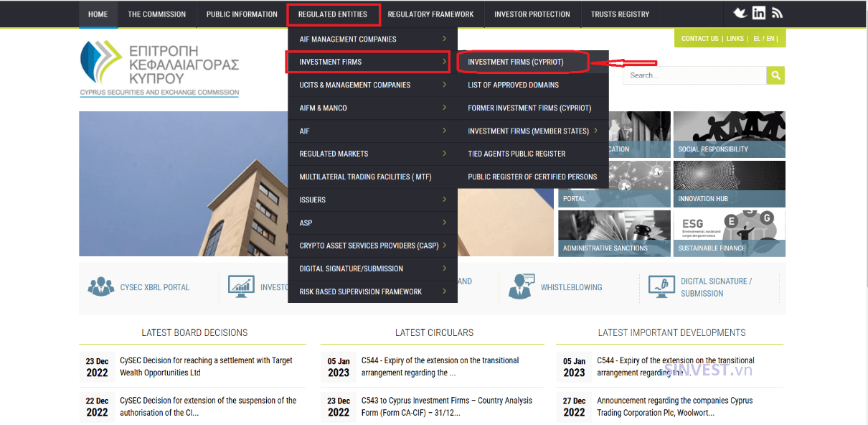
Task: Open circular C543 Country Analysis Form
Action: point(447,406)
